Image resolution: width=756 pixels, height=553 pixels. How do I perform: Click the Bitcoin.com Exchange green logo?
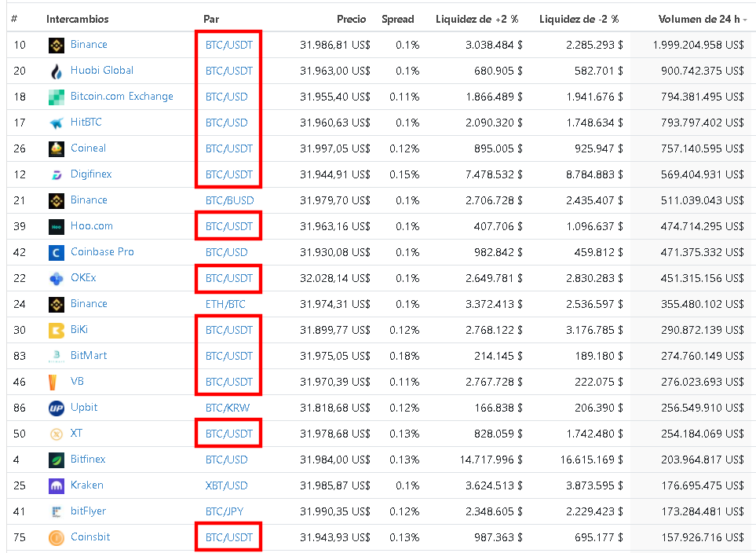[x=57, y=97]
